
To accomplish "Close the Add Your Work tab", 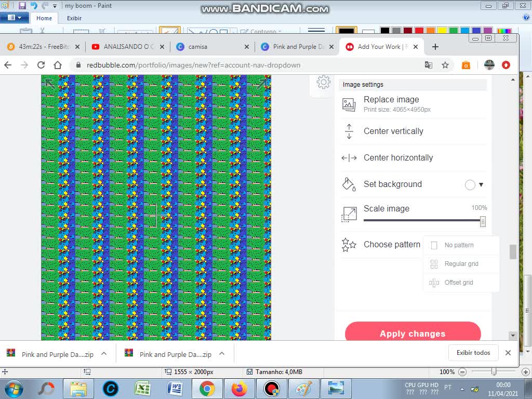I will (416, 47).
